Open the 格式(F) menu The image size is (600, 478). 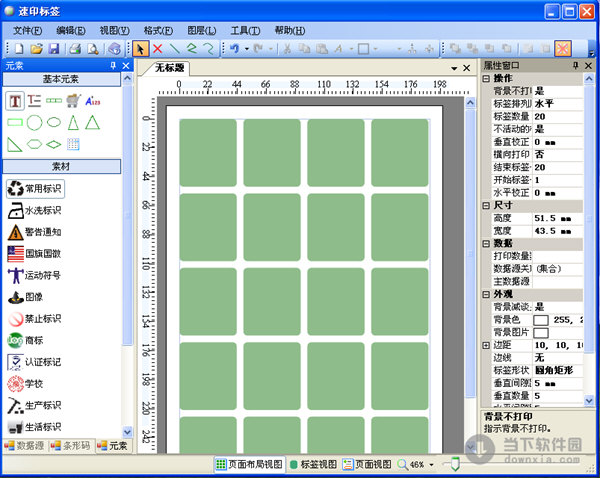157,31
